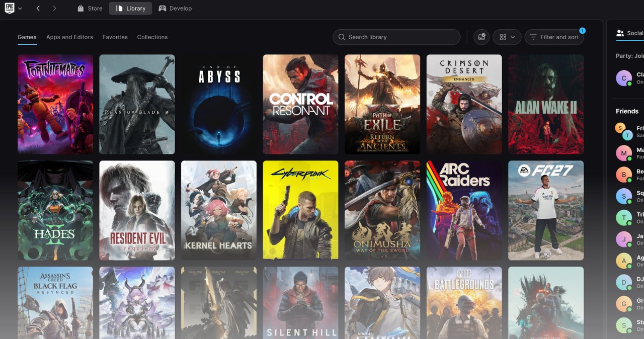Select the green T friend avatar
Screen dimensions: 644x339
pos(624,218)
